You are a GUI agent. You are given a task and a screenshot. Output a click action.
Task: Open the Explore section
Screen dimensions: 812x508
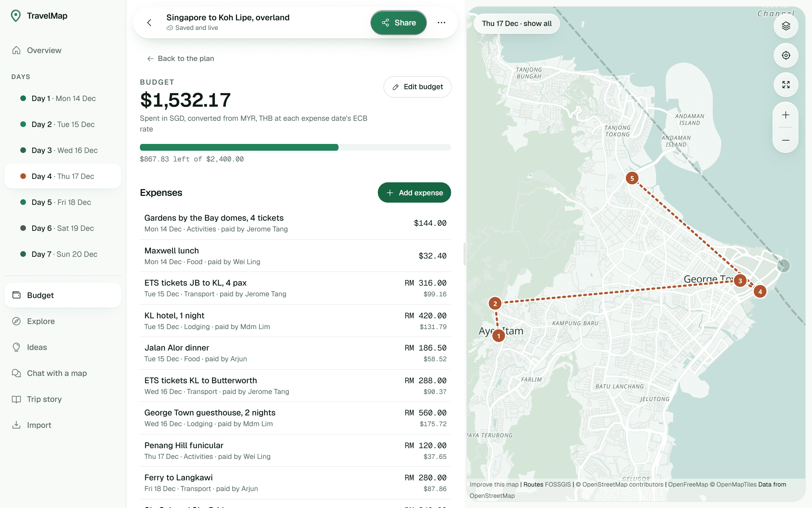[x=63, y=321]
